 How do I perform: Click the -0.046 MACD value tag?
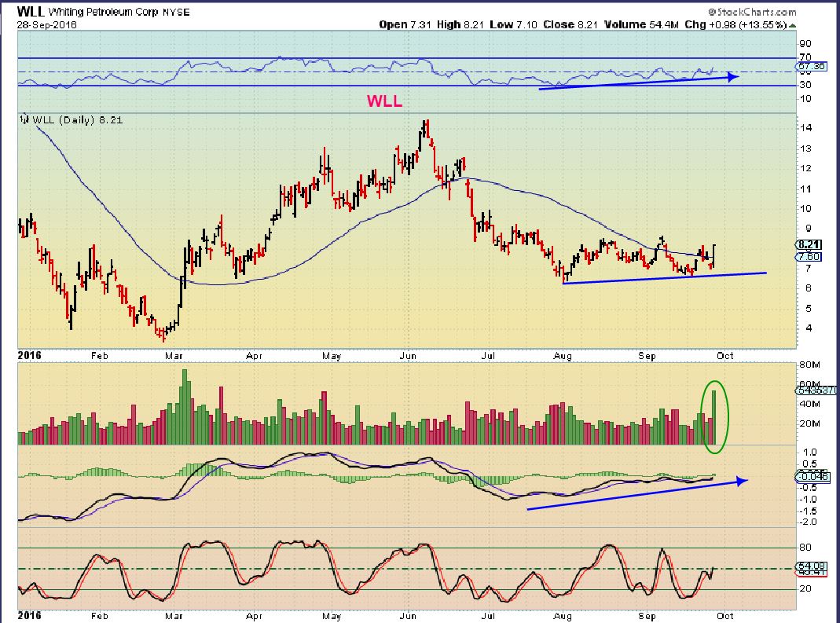812,476
